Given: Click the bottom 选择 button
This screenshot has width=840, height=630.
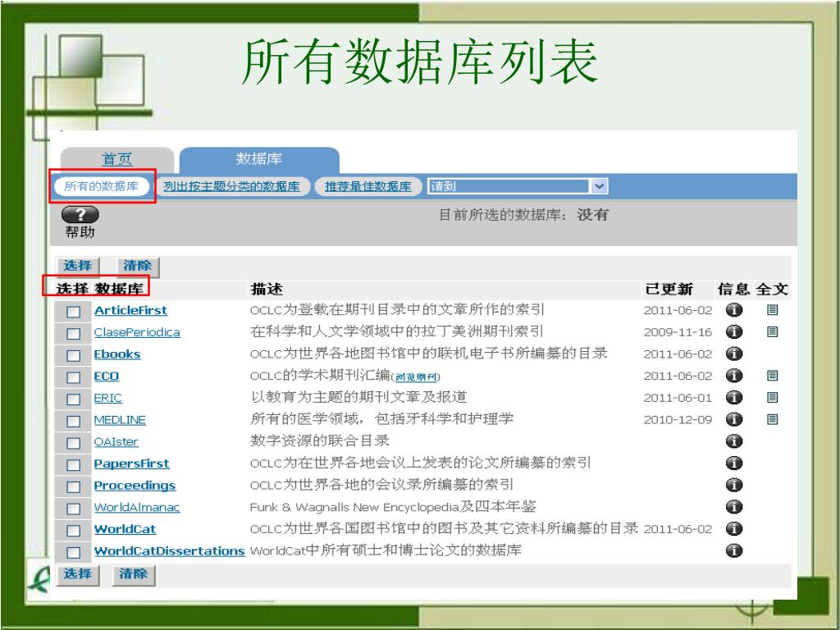Looking at the screenshot, I should pos(78,574).
